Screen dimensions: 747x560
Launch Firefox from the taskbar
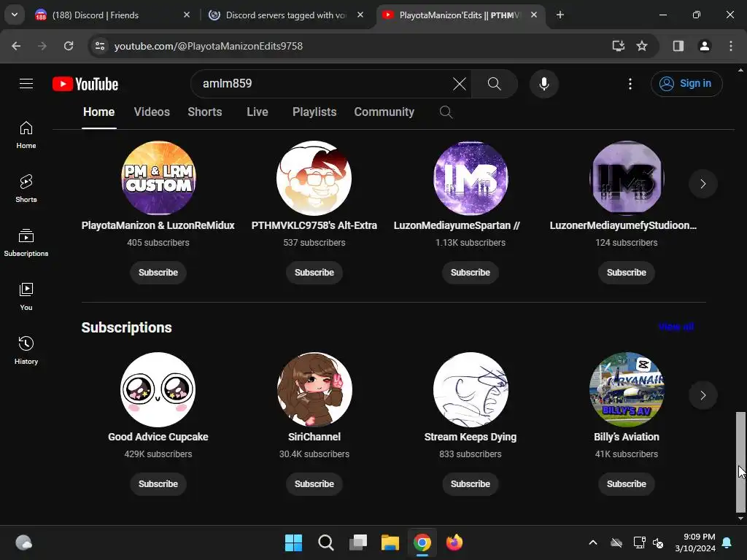tap(454, 542)
